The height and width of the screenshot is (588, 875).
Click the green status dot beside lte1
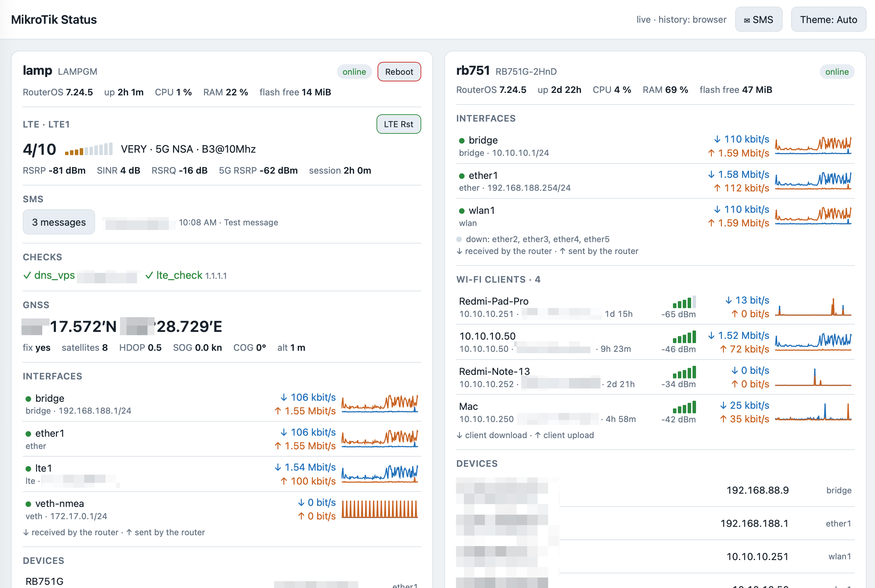pos(28,469)
